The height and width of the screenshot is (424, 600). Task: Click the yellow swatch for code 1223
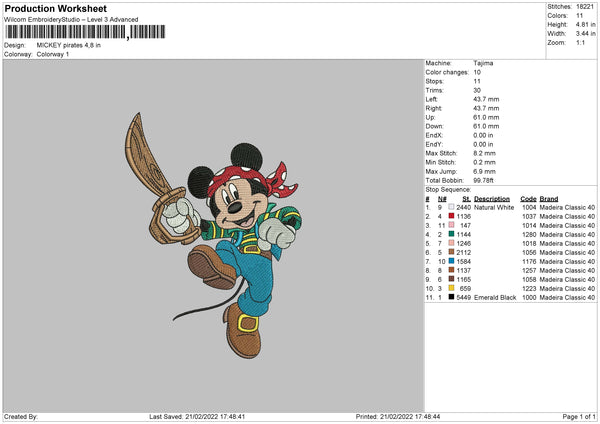[x=451, y=288]
